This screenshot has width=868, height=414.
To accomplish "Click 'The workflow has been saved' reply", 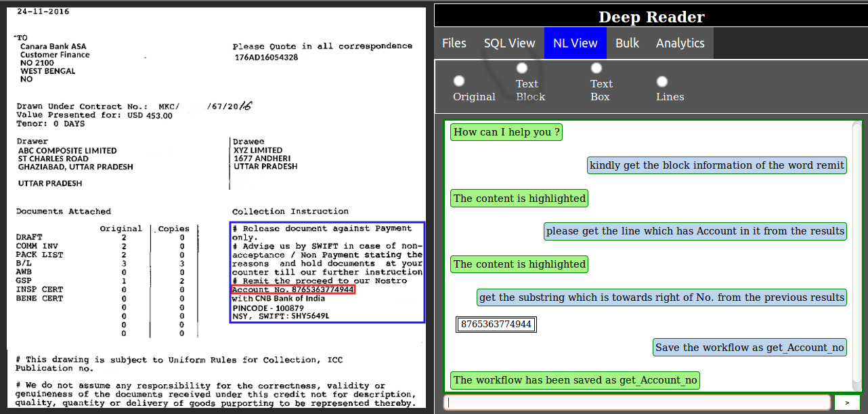I will pyautogui.click(x=576, y=380).
